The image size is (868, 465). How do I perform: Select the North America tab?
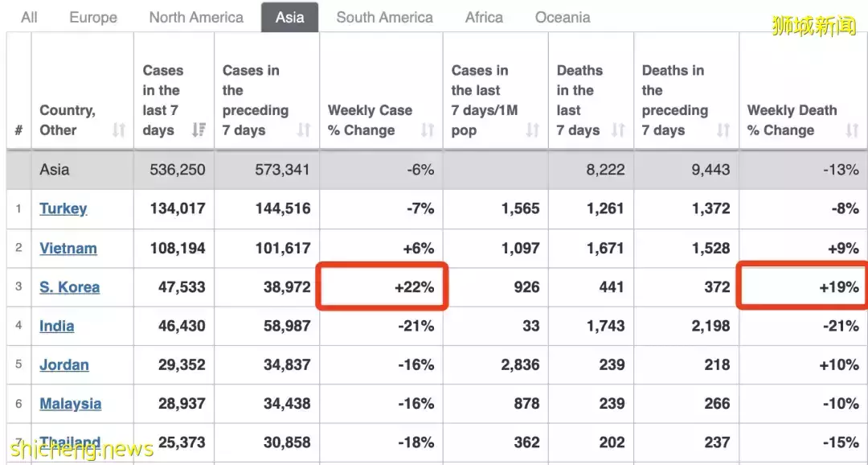tap(196, 17)
